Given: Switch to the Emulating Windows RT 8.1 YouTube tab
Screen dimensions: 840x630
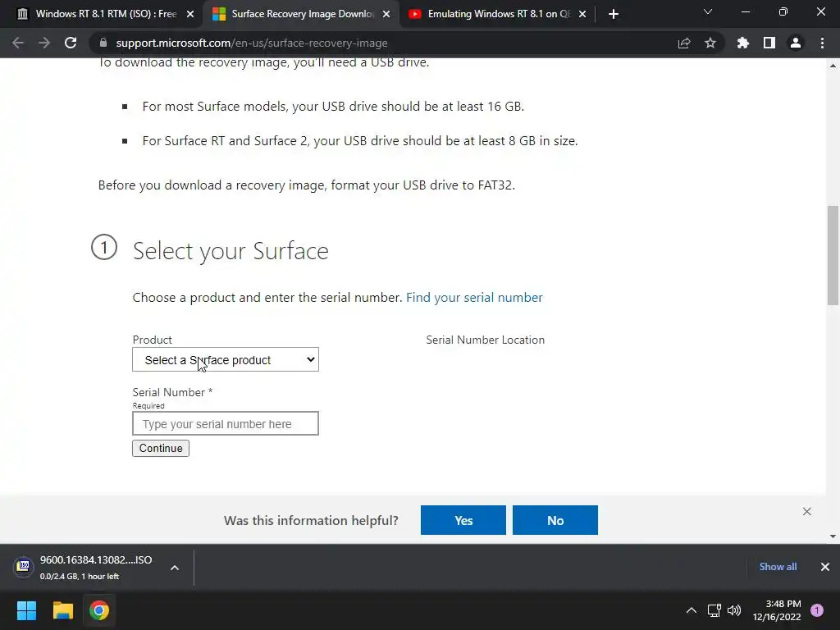Looking at the screenshot, I should click(x=495, y=14).
